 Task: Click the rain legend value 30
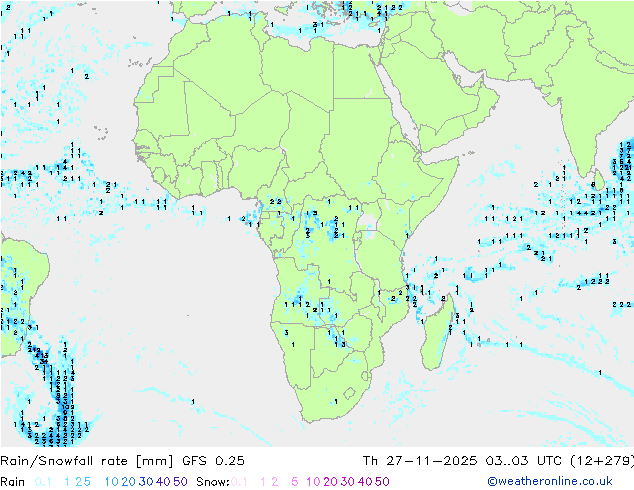pos(146,482)
